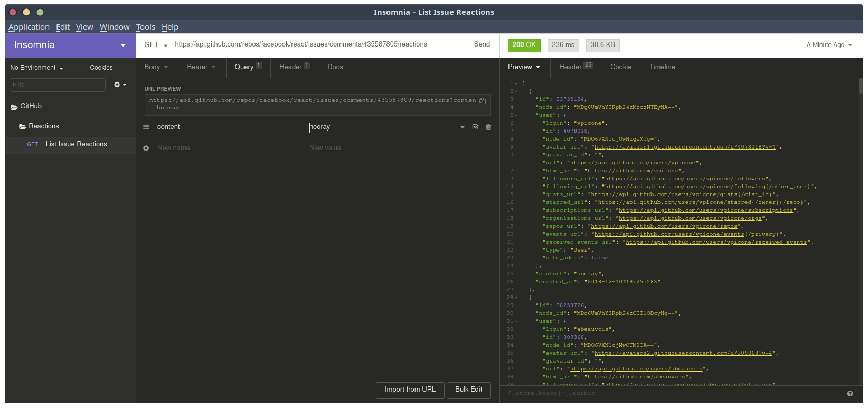Switch to the response Header tab
Viewport: 868px width, 408px height.
tap(575, 67)
